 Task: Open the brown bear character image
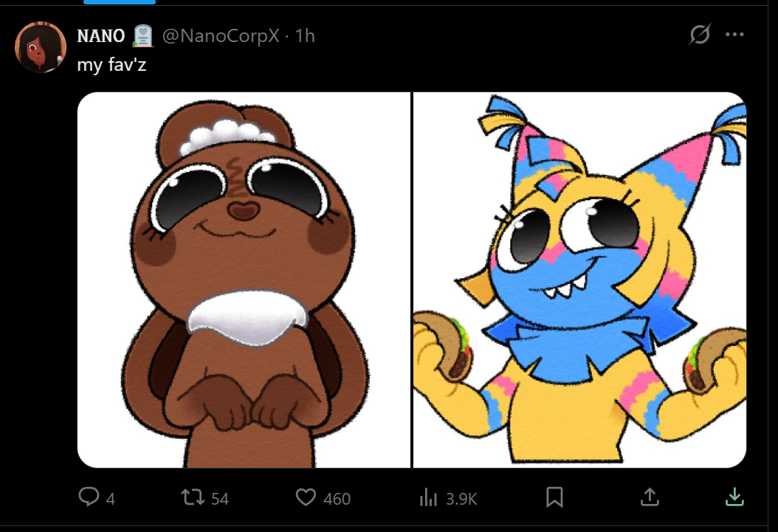pyautogui.click(x=244, y=280)
